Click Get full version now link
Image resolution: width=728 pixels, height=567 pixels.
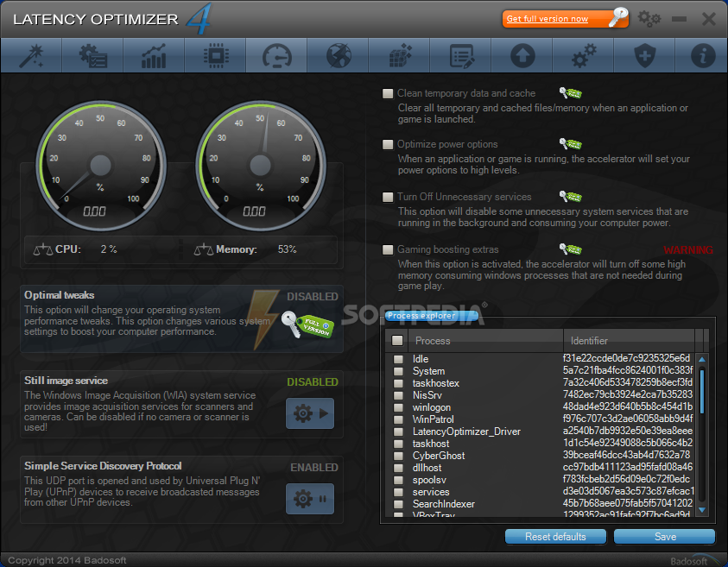click(548, 19)
